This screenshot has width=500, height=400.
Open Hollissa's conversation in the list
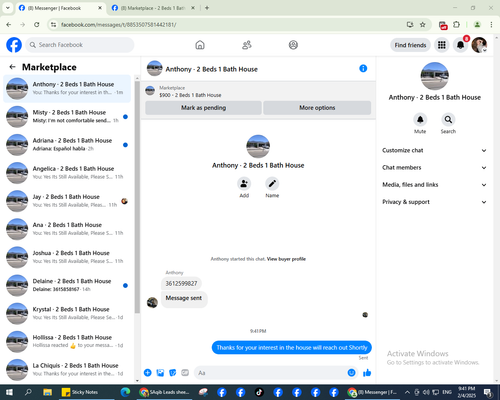click(67, 341)
